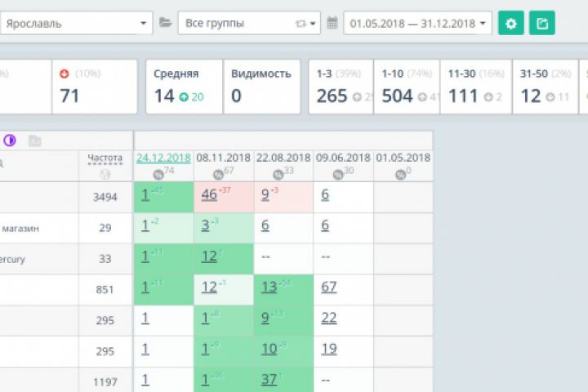Open the green settings gear button

pyautogui.click(x=510, y=23)
